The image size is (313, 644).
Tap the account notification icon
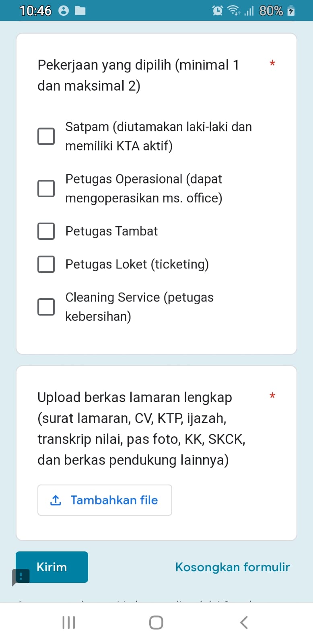(x=64, y=10)
